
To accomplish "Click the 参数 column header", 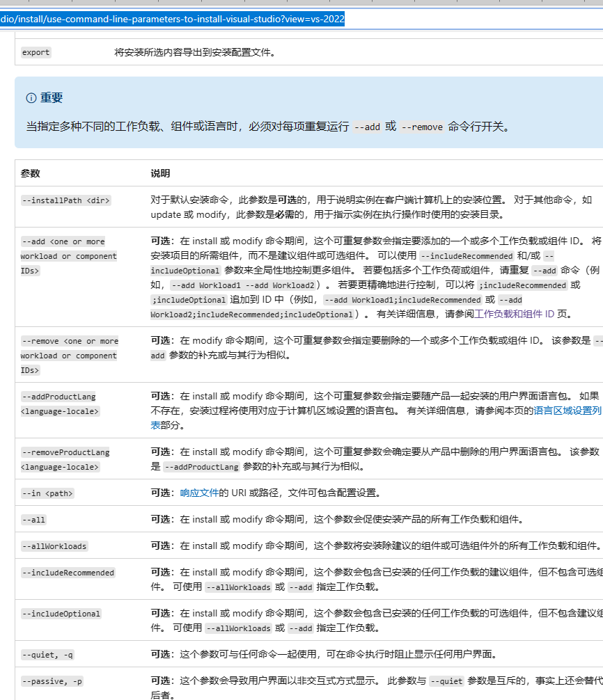I will pos(31,173).
